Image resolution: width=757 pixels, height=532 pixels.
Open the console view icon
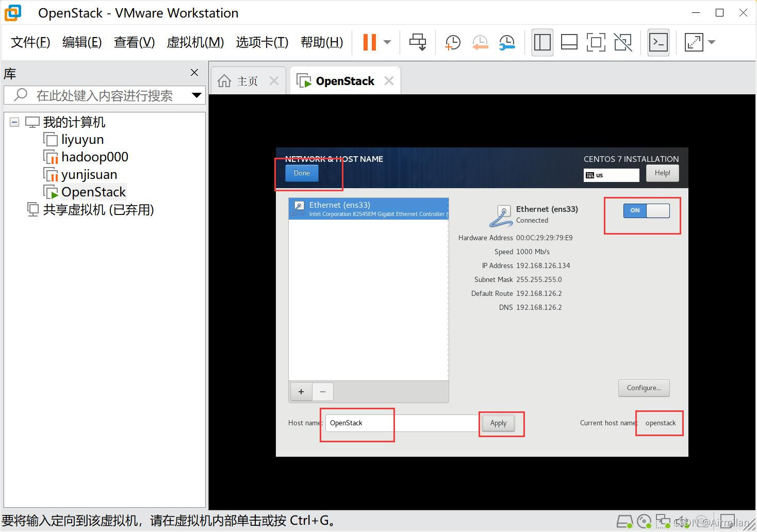coord(659,42)
